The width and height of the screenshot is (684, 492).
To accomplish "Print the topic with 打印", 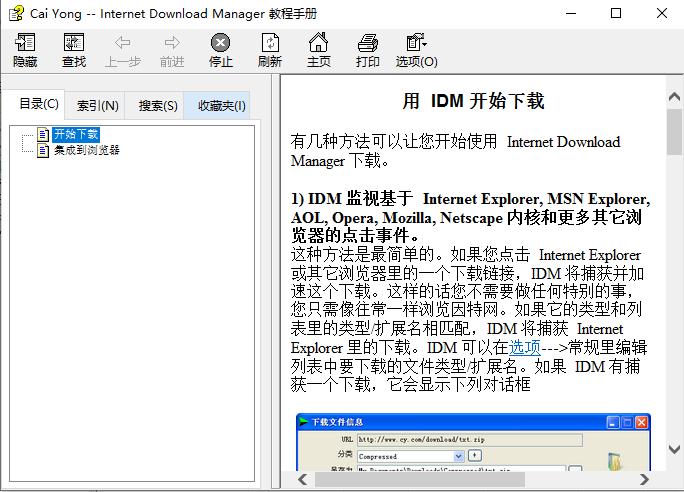I will 368,50.
